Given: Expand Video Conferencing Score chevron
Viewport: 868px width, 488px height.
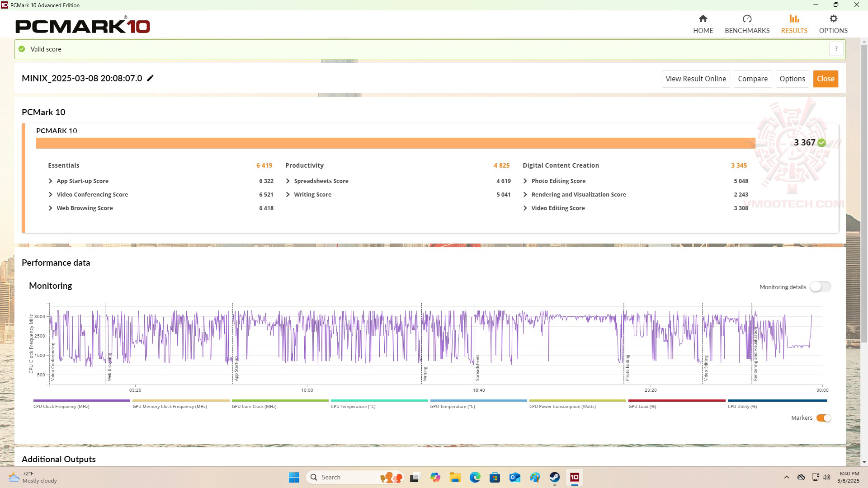Looking at the screenshot, I should click(x=51, y=194).
